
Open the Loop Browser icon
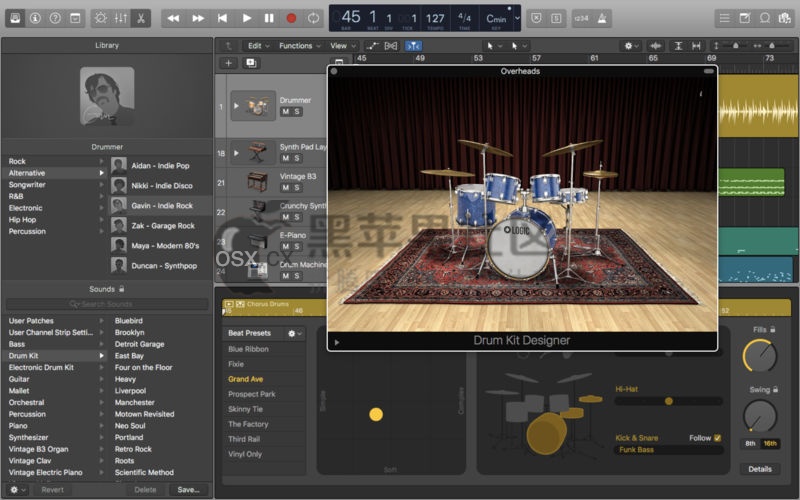[764, 18]
